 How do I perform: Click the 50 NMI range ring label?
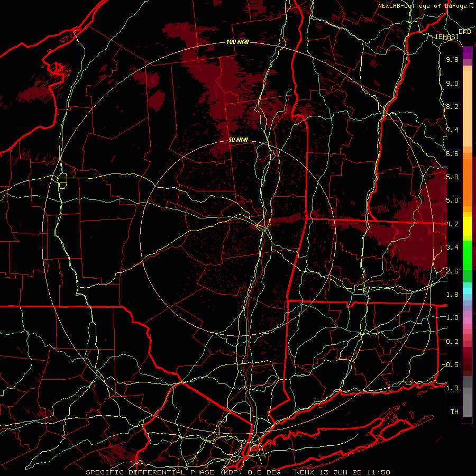239,140
